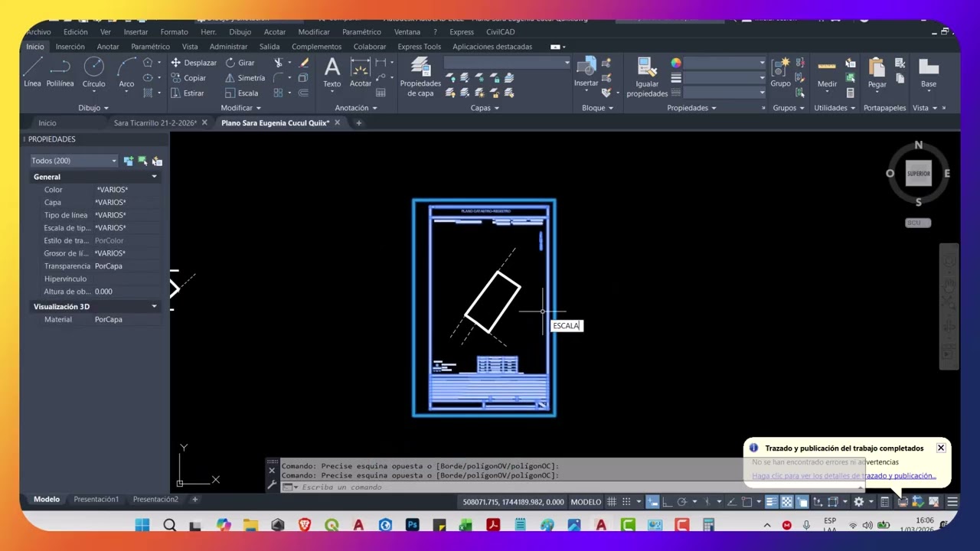
Task: Switch to Presentación1 layout tab
Action: [x=96, y=500]
